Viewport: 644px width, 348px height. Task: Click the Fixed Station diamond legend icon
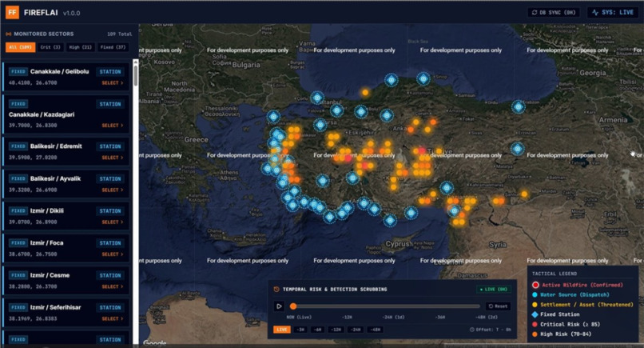535,314
